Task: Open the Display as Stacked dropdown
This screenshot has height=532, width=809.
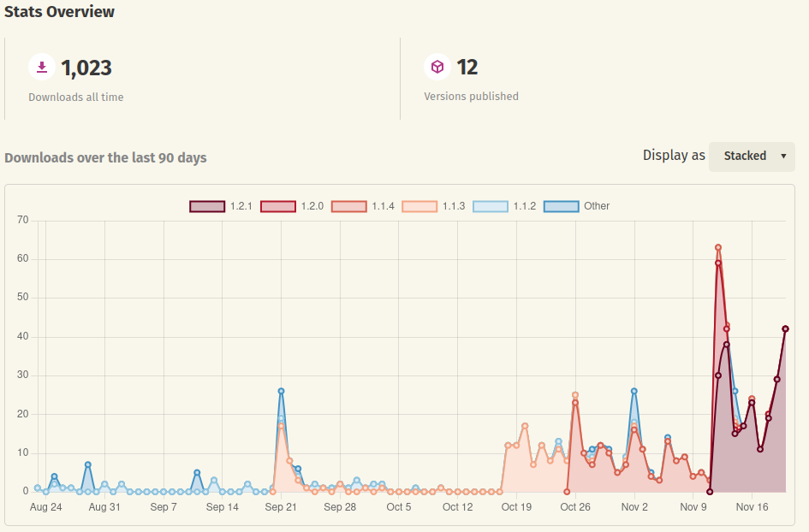Action: point(751,157)
